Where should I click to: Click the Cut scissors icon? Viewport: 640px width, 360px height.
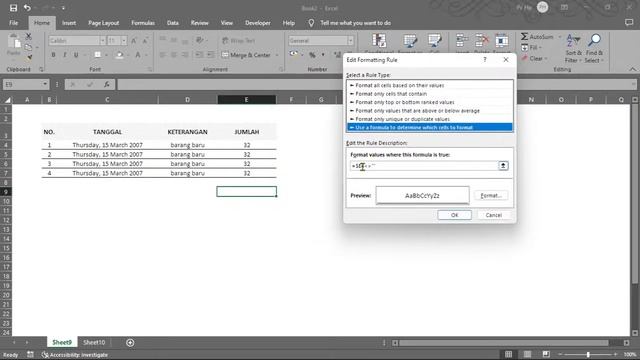(x=28, y=36)
